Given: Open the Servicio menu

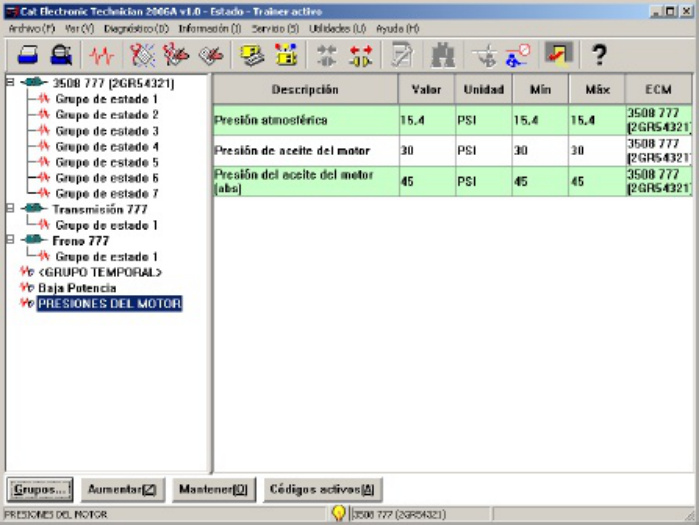Looking at the screenshot, I should point(275,29).
